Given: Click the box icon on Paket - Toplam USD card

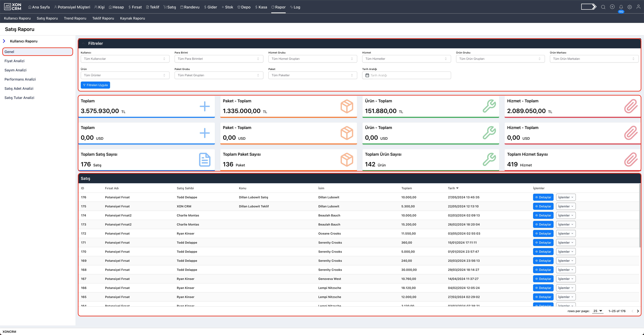Looking at the screenshot, I should click(347, 133).
